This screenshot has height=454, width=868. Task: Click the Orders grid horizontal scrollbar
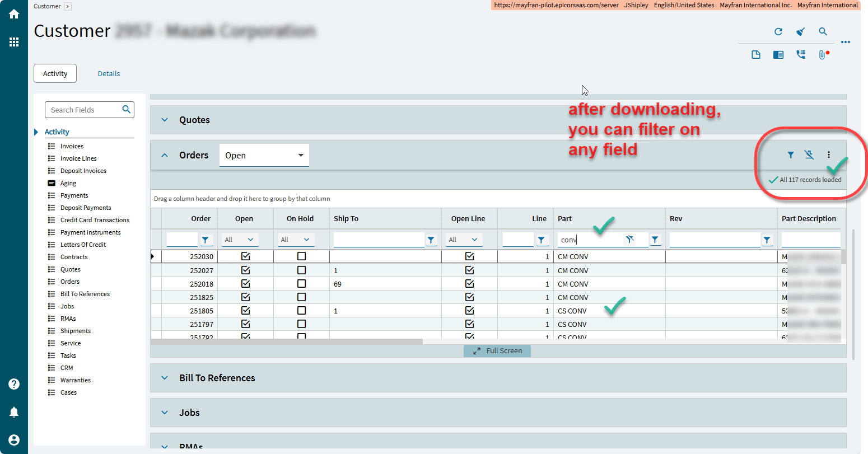[287, 341]
